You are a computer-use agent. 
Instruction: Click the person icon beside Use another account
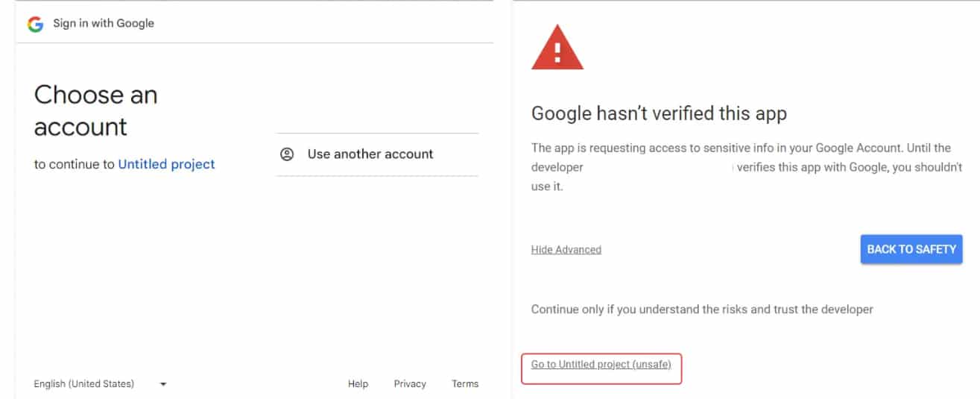tap(287, 154)
